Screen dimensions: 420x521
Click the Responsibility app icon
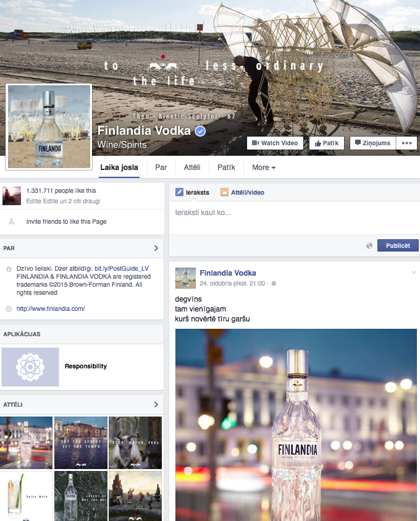[30, 367]
